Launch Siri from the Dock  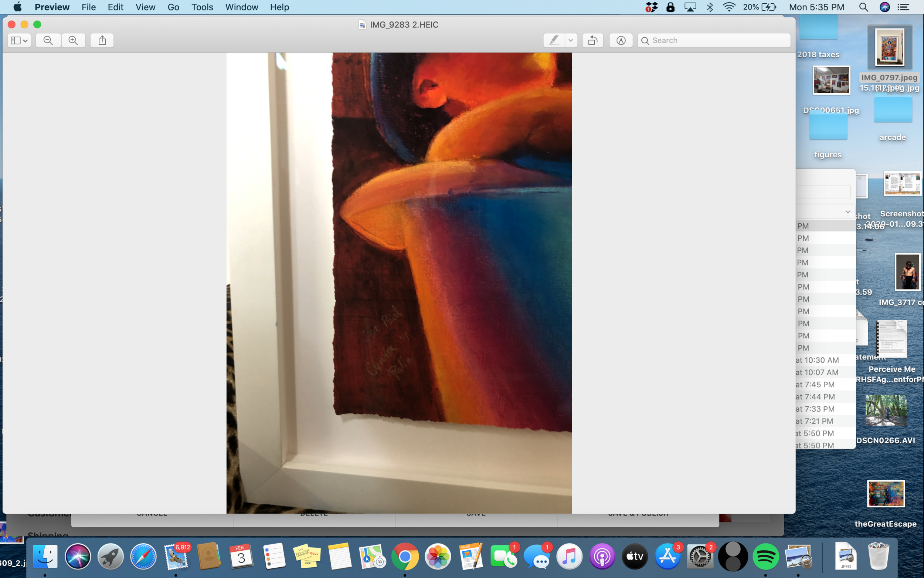pyautogui.click(x=78, y=556)
